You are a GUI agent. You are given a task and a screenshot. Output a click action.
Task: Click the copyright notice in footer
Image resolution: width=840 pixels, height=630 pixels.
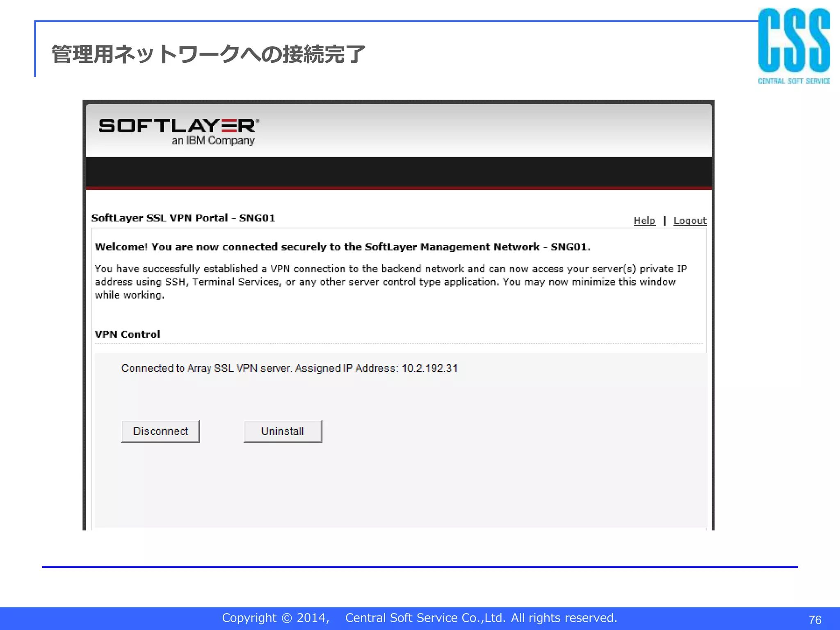(420, 618)
